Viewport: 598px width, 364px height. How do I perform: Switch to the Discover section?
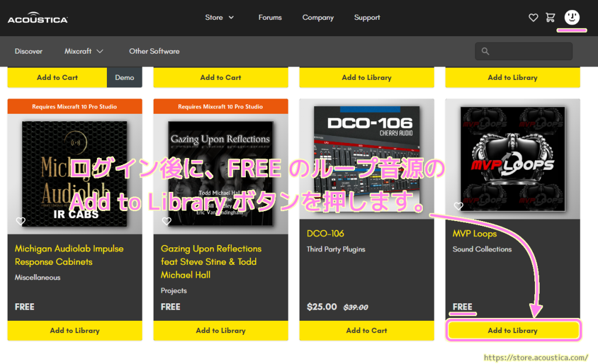click(x=29, y=51)
